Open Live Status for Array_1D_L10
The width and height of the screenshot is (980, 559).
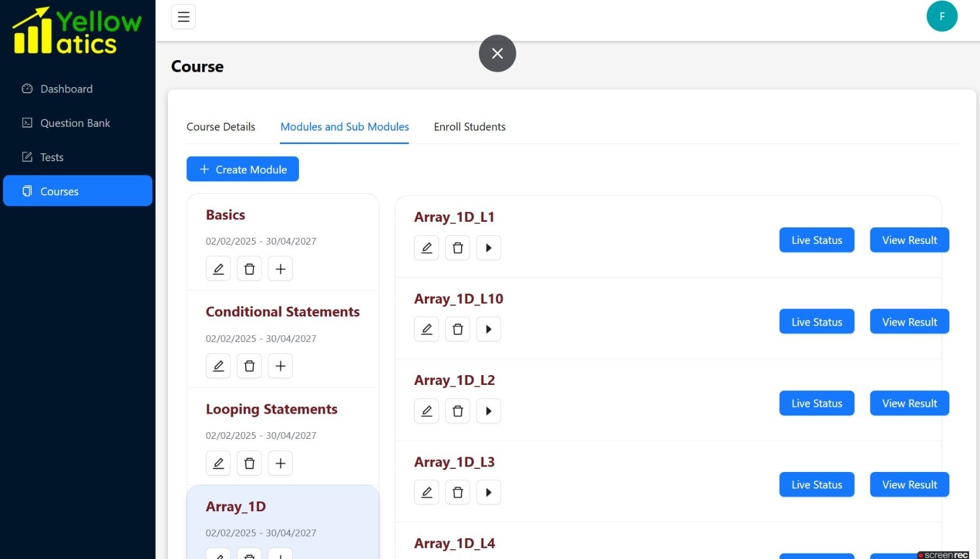[x=816, y=322]
